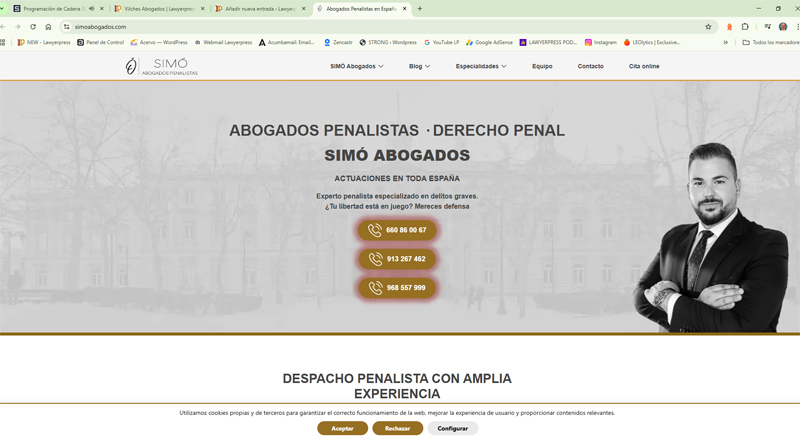Viewport: 800px width, 439px height.
Task: Open the apps grid icon in bookmarks bar
Action: [3, 42]
